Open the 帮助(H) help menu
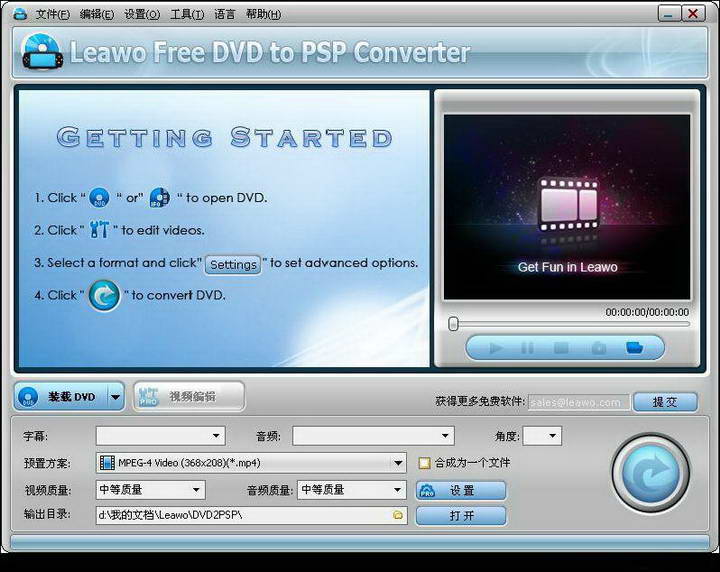The image size is (720, 572). 263,14
